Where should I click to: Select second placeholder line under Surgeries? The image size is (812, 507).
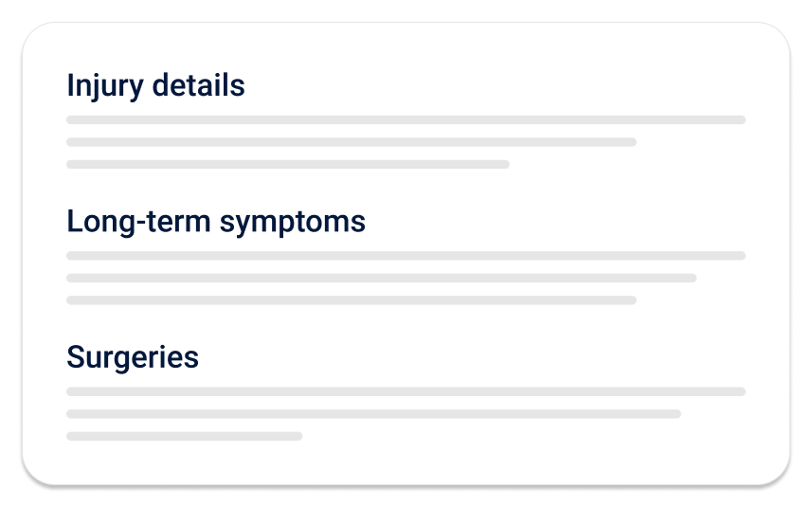click(x=373, y=414)
